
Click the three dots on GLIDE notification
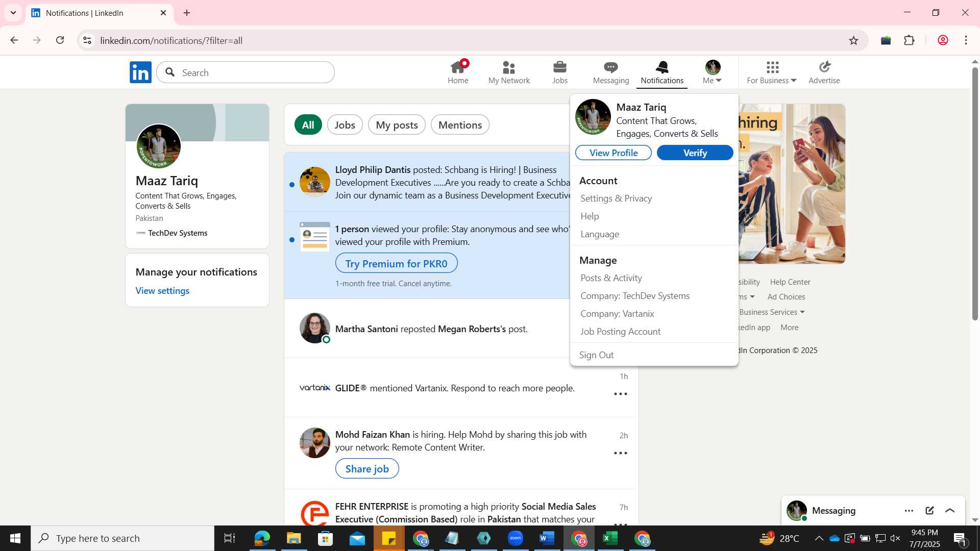pos(620,394)
